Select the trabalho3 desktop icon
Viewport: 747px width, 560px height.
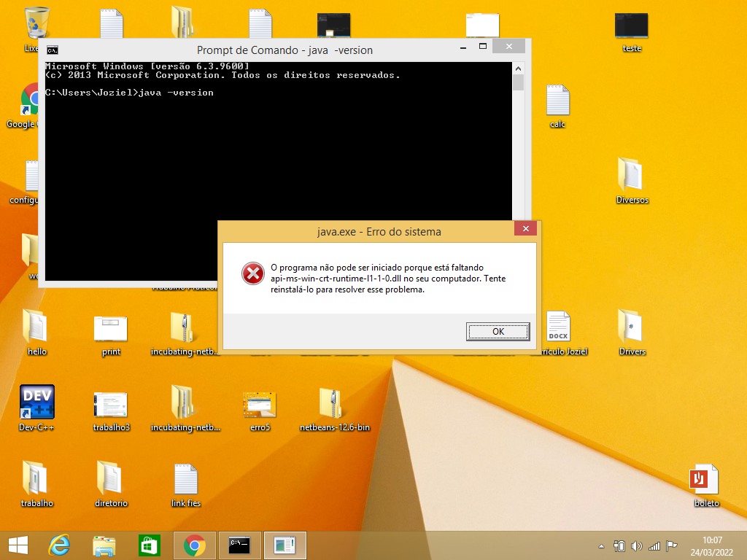pos(111,411)
